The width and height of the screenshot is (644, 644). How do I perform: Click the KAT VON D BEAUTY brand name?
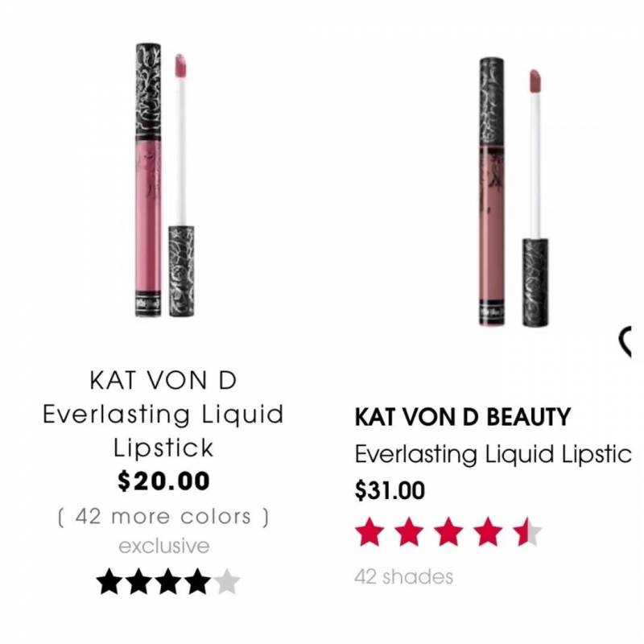click(463, 417)
